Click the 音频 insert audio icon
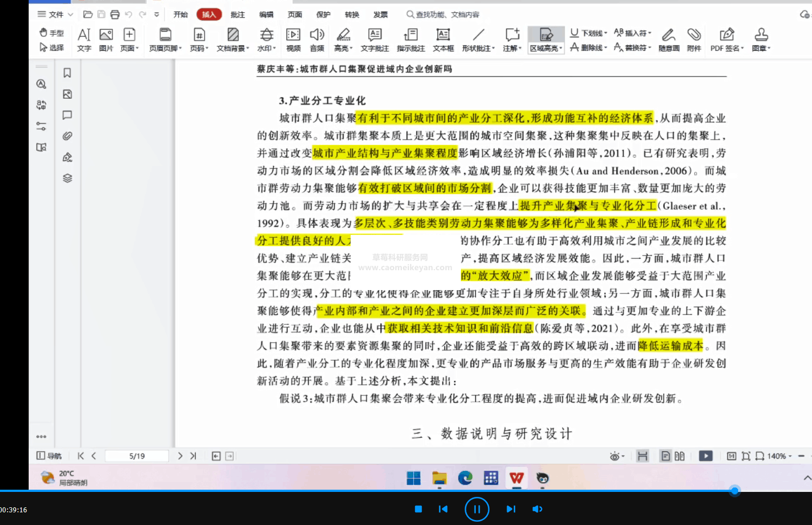Viewport: 812px width, 525px height. 317,40
